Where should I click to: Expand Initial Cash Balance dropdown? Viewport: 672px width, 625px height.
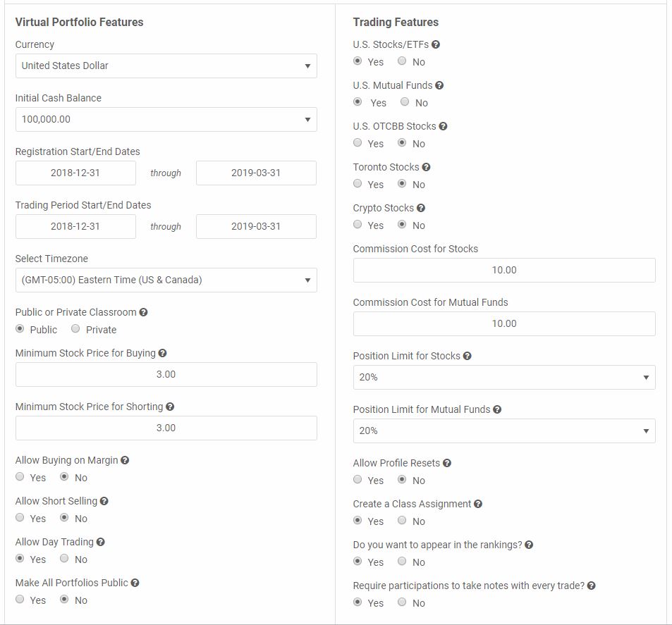(x=166, y=120)
